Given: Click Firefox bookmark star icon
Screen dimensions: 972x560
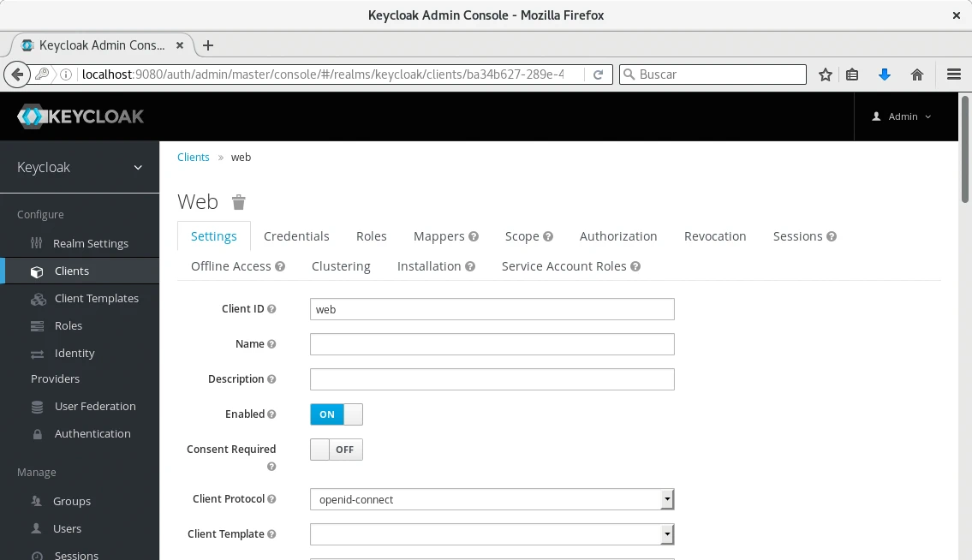Looking at the screenshot, I should pyautogui.click(x=826, y=74).
